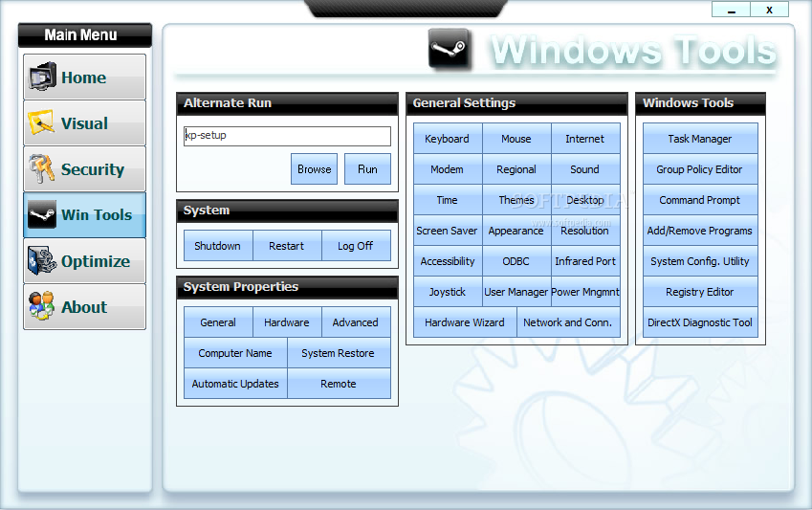Open Accessibility settings
The image size is (812, 510).
(x=448, y=260)
